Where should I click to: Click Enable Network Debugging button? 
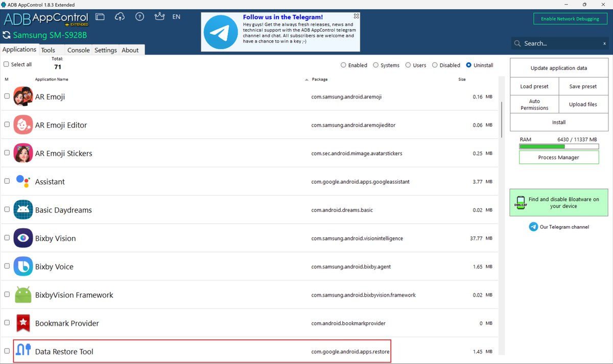[570, 19]
